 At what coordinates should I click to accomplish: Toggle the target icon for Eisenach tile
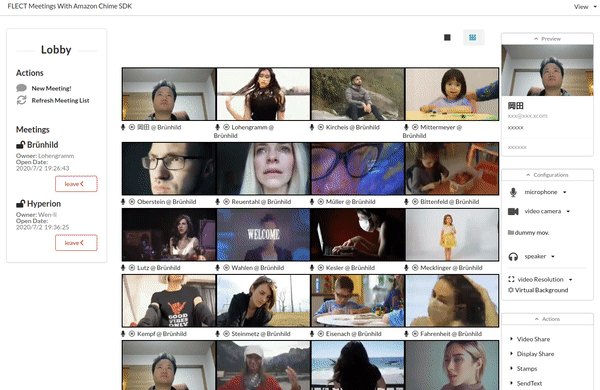[x=321, y=334]
